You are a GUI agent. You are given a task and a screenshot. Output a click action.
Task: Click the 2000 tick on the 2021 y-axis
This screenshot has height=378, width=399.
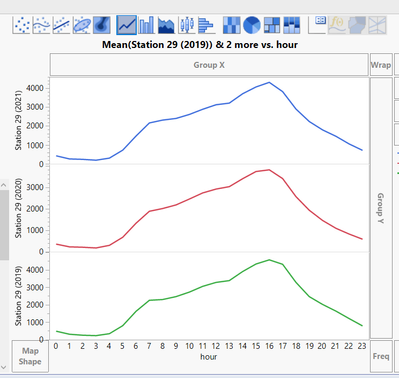coord(35,126)
